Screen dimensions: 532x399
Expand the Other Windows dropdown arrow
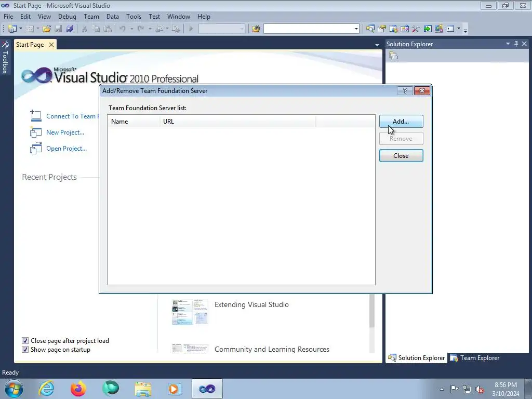click(x=459, y=29)
